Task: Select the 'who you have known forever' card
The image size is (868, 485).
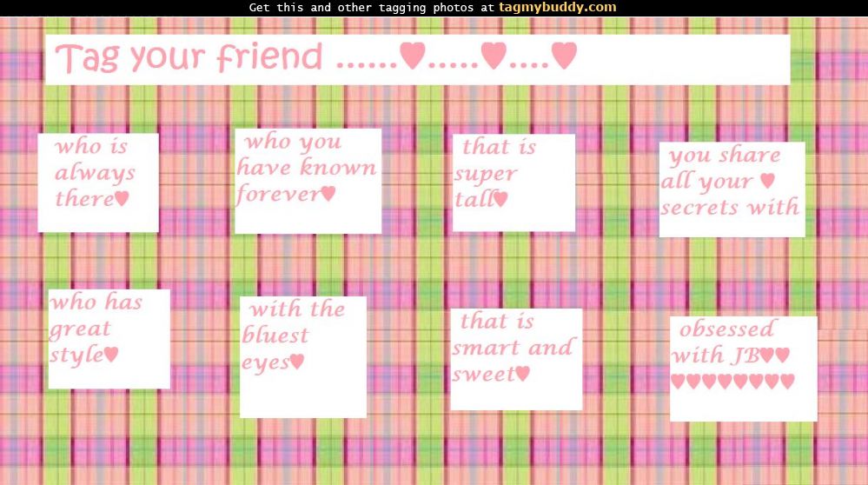Action: pos(308,181)
